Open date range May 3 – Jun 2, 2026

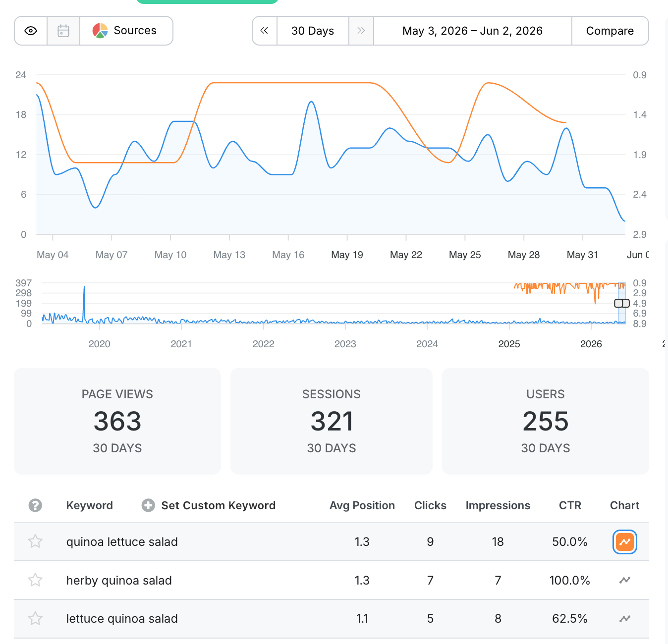click(473, 31)
